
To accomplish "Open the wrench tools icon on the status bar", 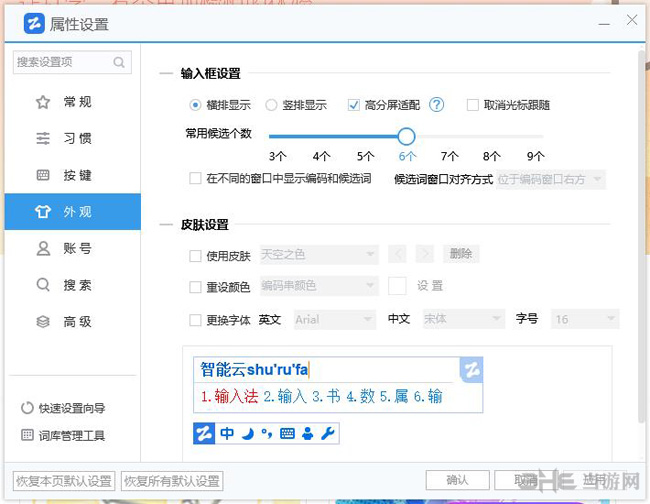I will point(328,434).
